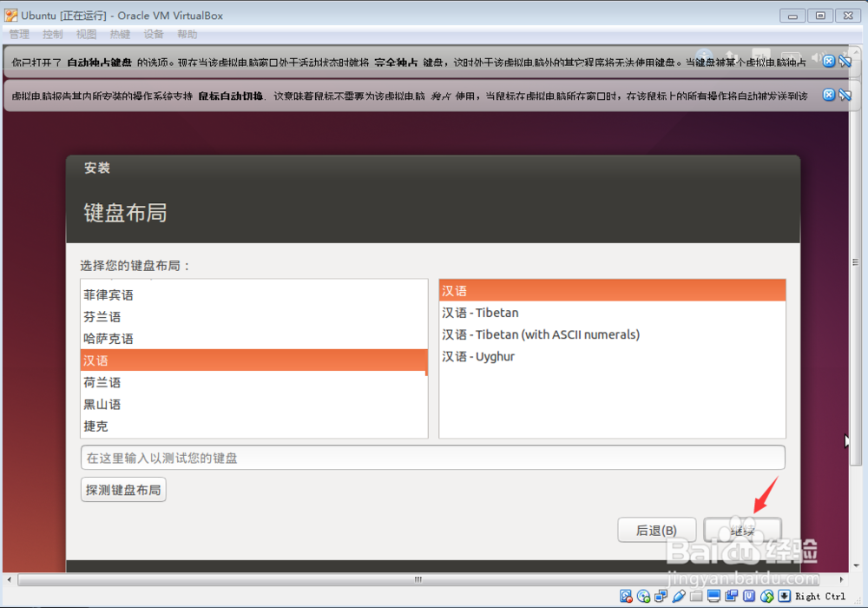The height and width of the screenshot is (608, 868).
Task: Open the 帮助 menu
Action: click(188, 34)
